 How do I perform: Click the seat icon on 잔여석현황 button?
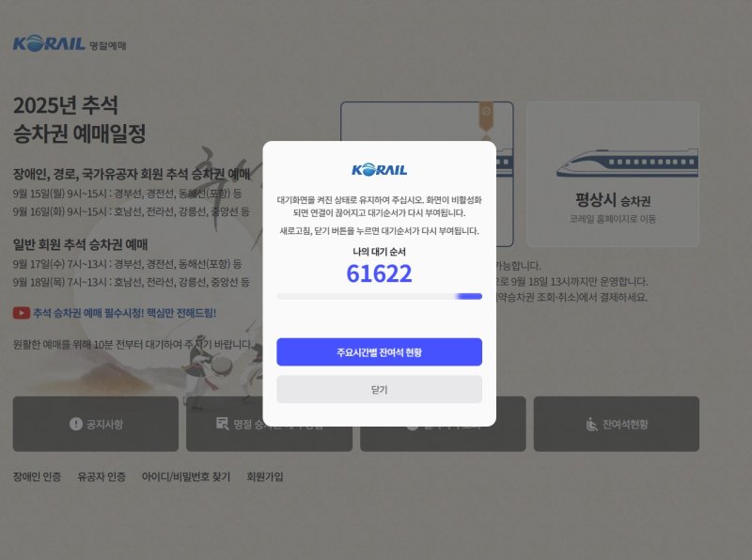[x=592, y=424]
